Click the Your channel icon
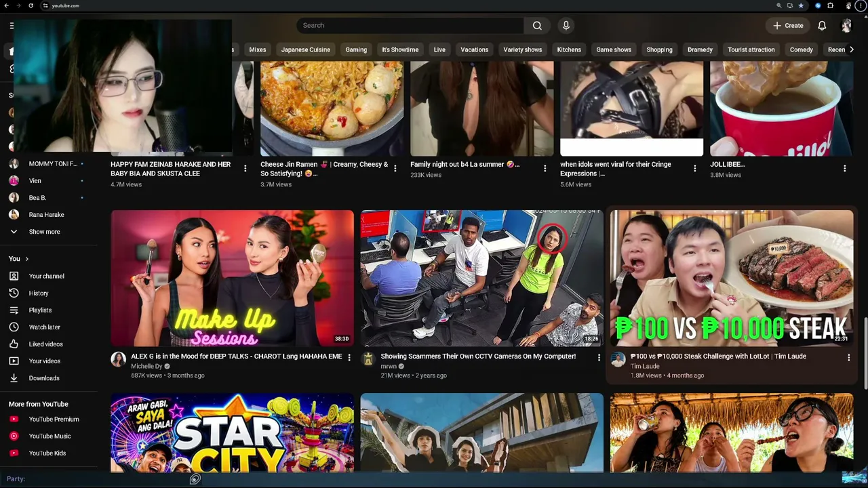The image size is (868, 488). (14, 277)
